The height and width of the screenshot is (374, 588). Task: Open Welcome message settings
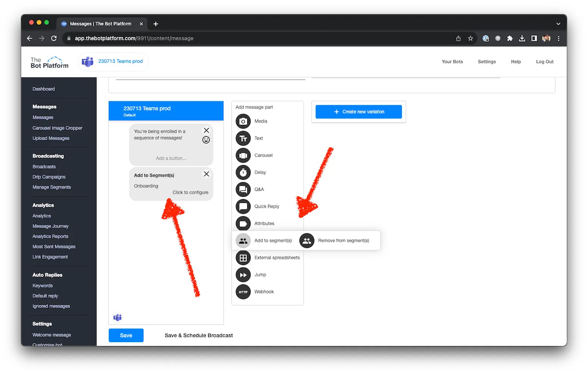click(x=51, y=335)
